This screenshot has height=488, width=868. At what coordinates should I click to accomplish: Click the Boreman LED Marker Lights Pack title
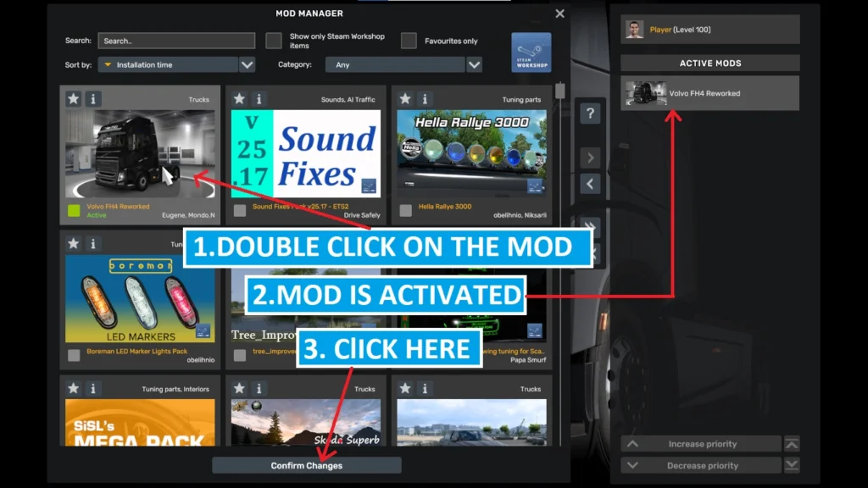tap(136, 351)
